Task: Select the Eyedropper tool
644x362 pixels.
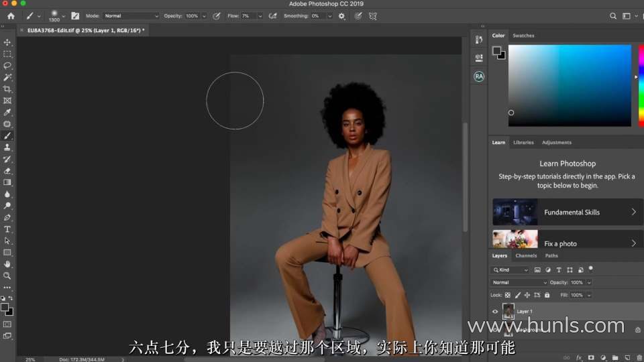Action: tap(7, 113)
